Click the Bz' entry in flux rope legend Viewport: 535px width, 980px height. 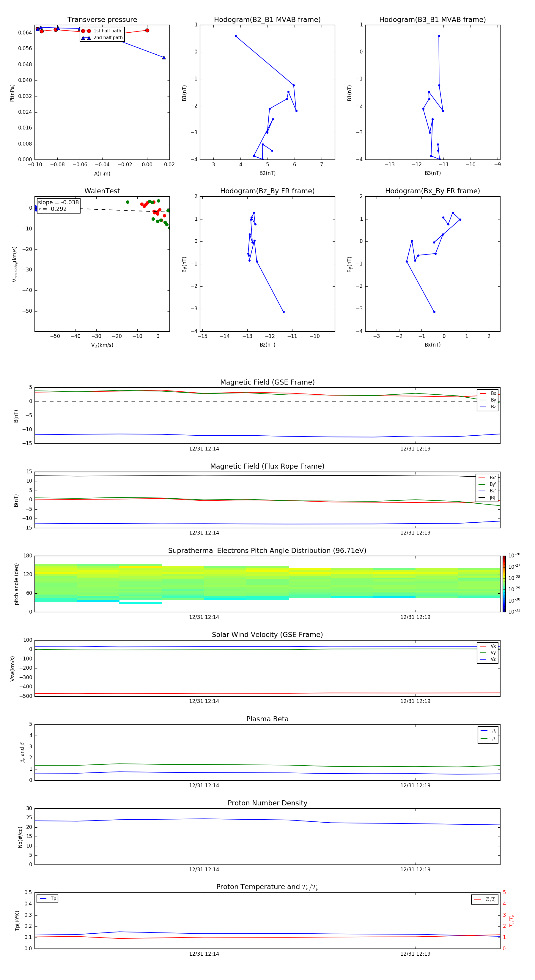pos(487,491)
